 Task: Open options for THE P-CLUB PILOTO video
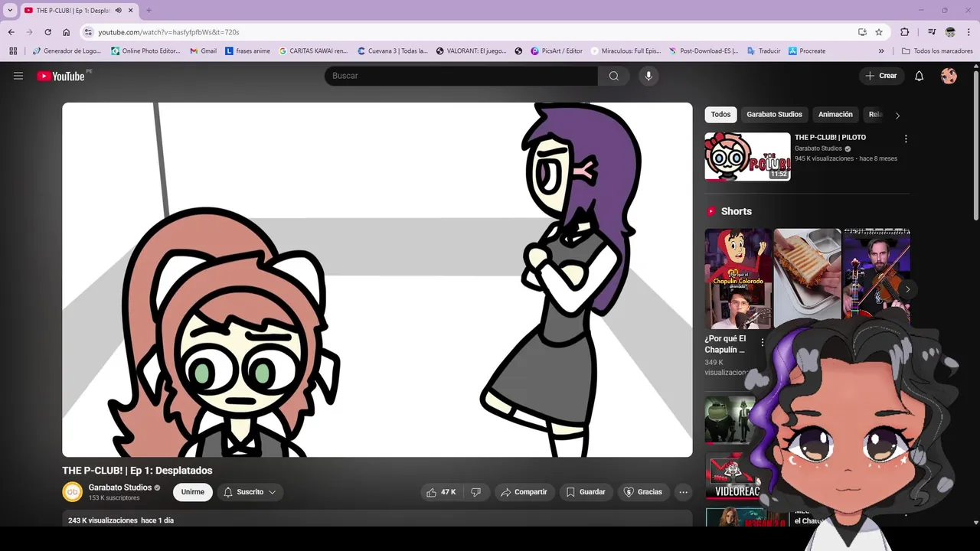(x=906, y=139)
